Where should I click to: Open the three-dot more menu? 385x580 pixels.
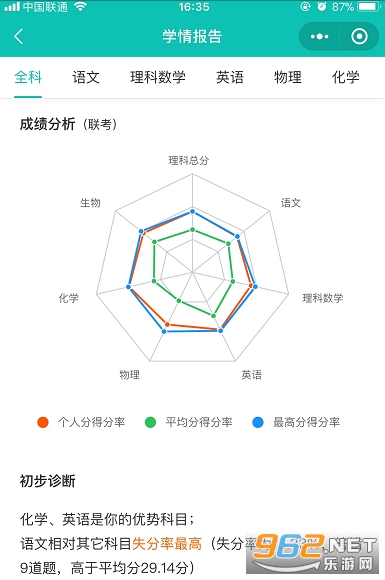[x=319, y=37]
